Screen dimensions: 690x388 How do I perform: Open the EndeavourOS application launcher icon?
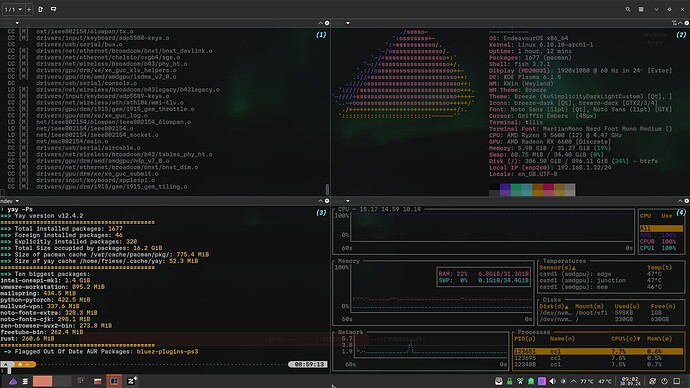click(13, 381)
